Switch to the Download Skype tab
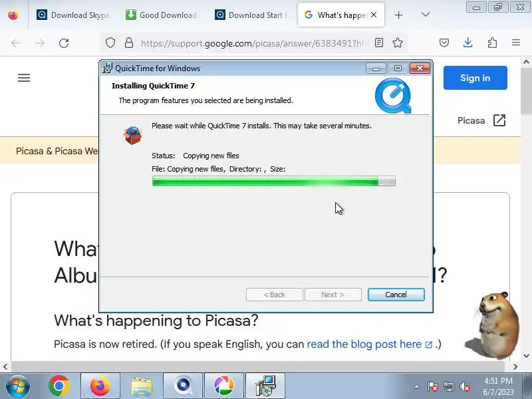The image size is (532, 399). tap(74, 15)
